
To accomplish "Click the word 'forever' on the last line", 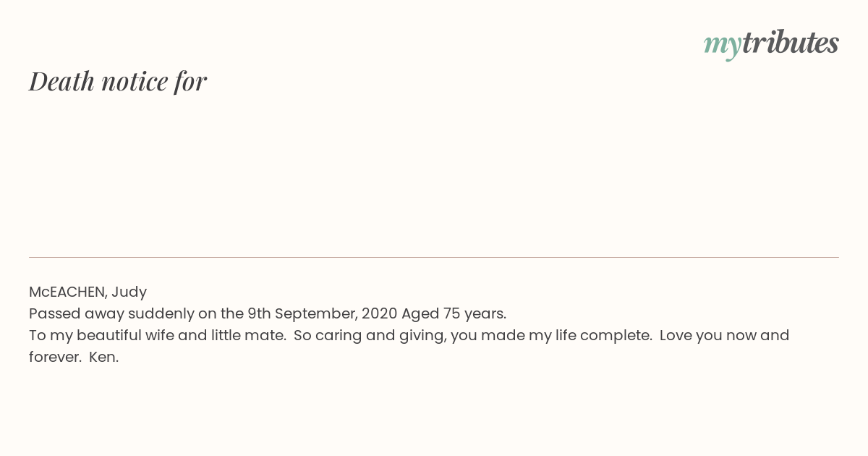I will click(54, 357).
